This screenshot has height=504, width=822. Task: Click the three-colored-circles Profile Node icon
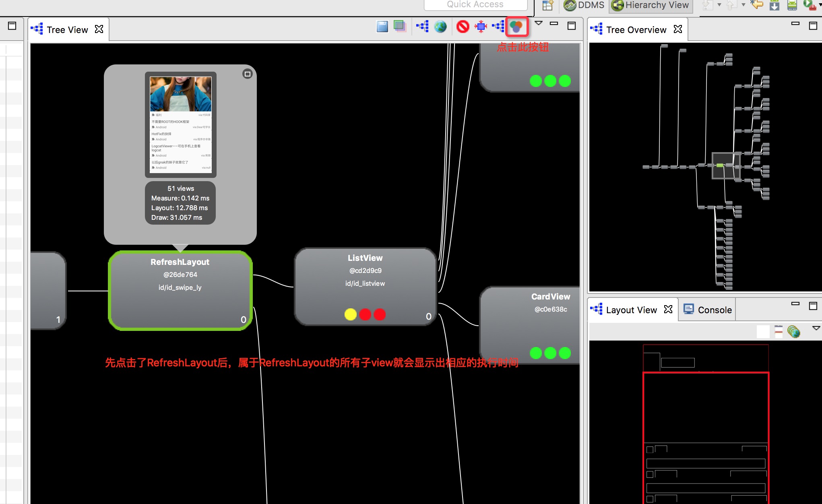click(x=516, y=27)
